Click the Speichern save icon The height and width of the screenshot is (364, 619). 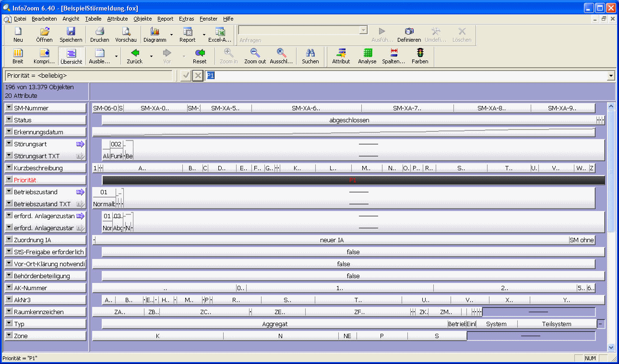71,32
